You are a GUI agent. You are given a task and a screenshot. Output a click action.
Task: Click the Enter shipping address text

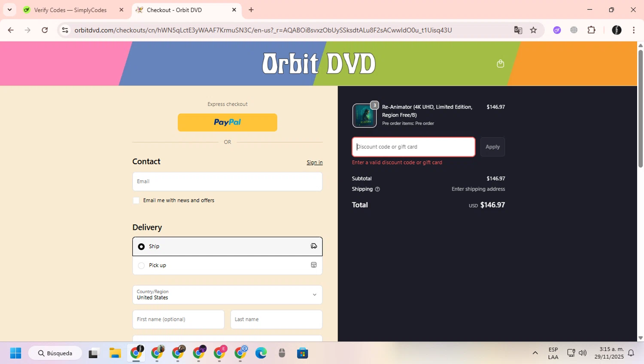coord(478,189)
